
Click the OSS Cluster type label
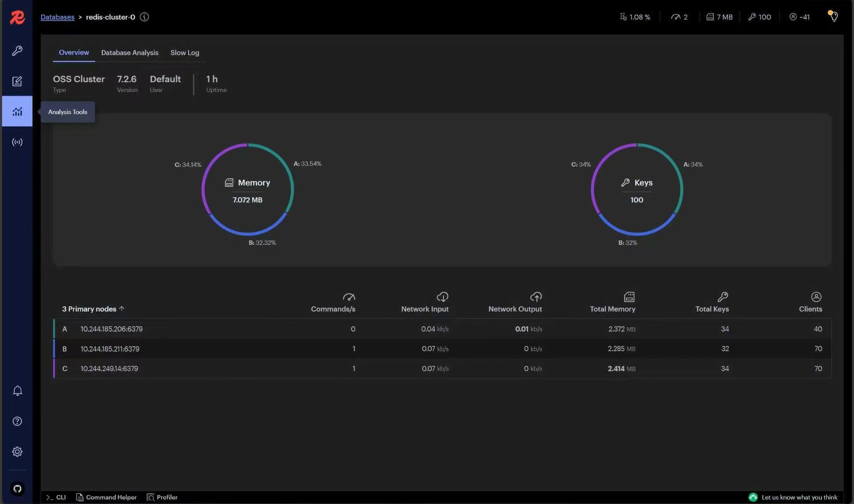(x=79, y=79)
